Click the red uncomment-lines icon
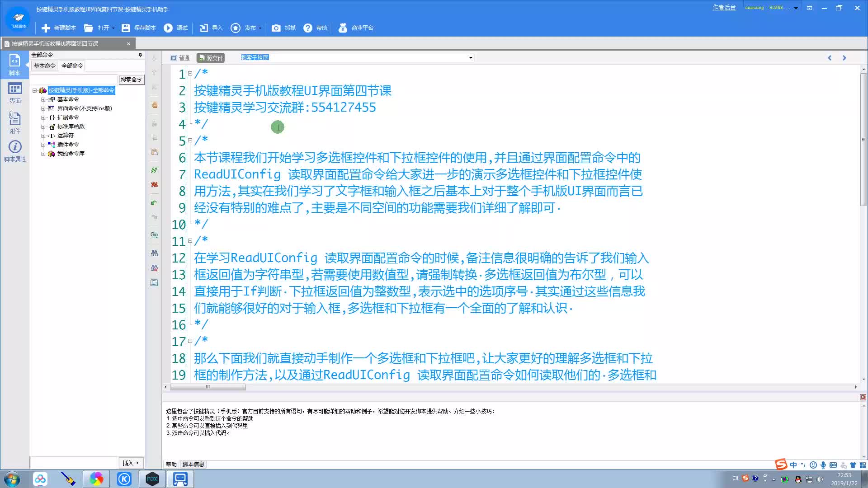This screenshot has width=868, height=488. (x=154, y=184)
